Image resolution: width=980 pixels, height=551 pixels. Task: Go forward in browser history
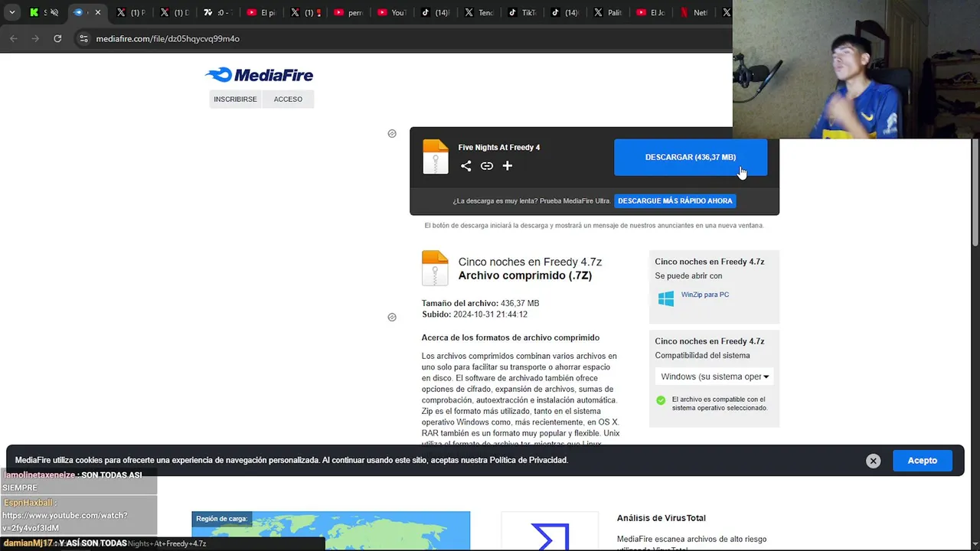click(35, 38)
